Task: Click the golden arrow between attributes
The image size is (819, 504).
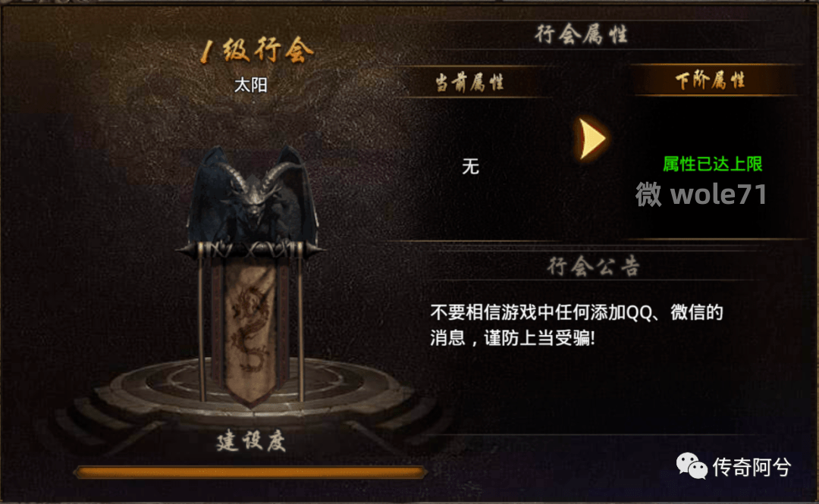Action: click(x=592, y=139)
